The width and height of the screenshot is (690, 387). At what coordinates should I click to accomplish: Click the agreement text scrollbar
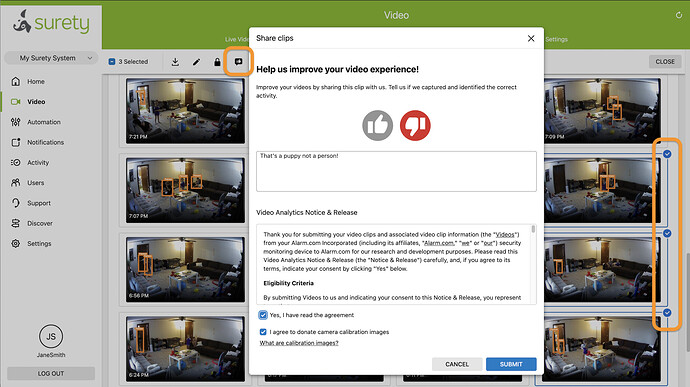(x=533, y=229)
